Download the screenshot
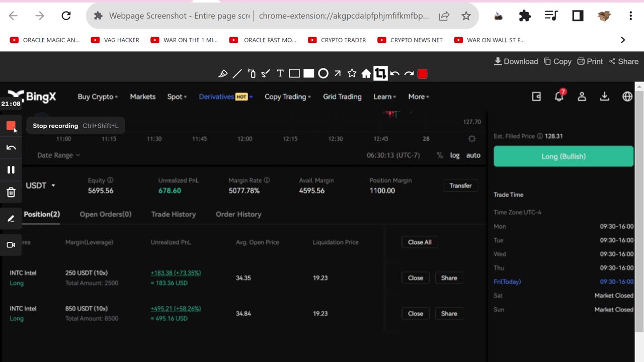Image resolution: width=644 pixels, height=362 pixels. point(516,61)
